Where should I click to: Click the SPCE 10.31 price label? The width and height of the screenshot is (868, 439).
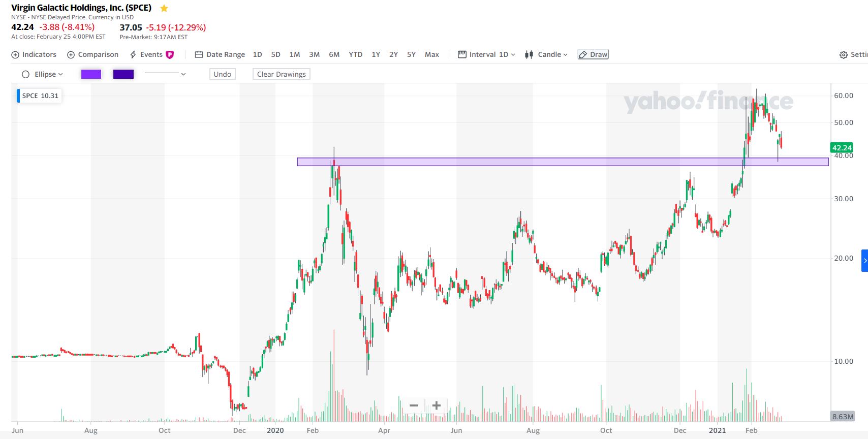40,96
